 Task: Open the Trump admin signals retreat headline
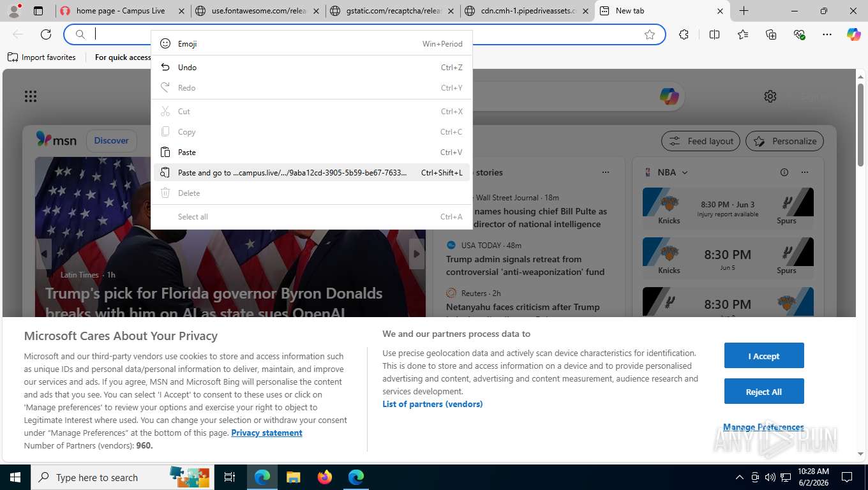pyautogui.click(x=525, y=265)
